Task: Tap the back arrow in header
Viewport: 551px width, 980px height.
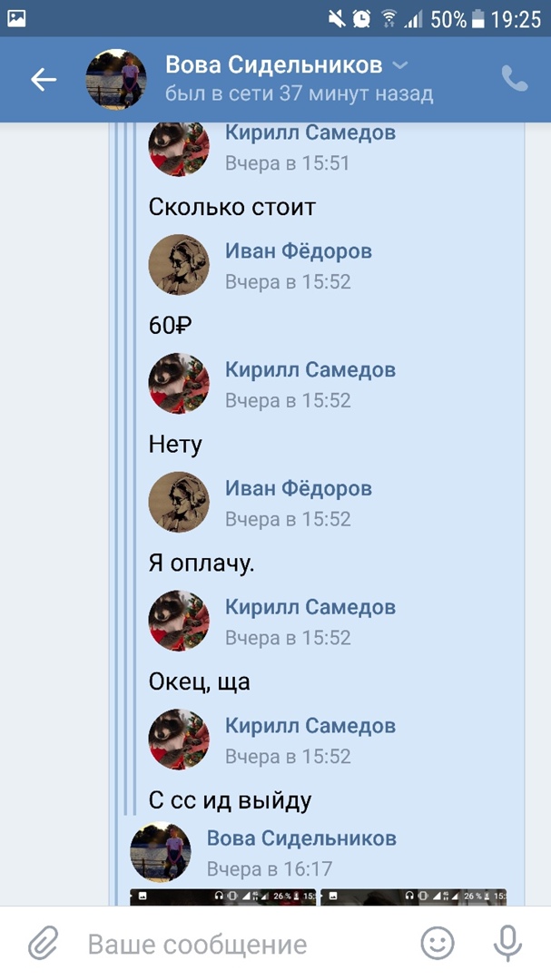Action: (44, 79)
